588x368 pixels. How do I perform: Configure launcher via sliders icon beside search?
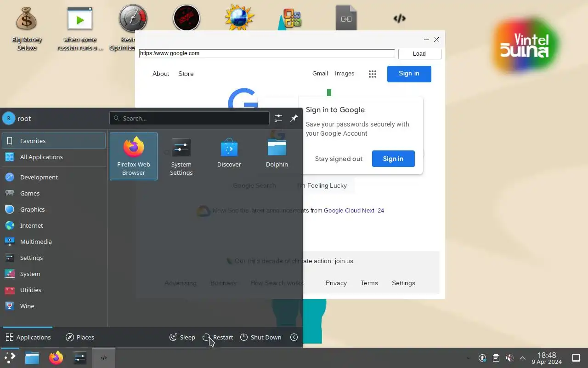(x=278, y=118)
